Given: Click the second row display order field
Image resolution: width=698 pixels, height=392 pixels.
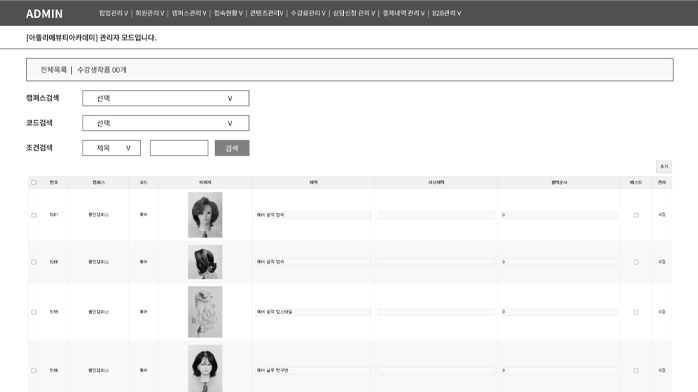Looking at the screenshot, I should (x=559, y=262).
